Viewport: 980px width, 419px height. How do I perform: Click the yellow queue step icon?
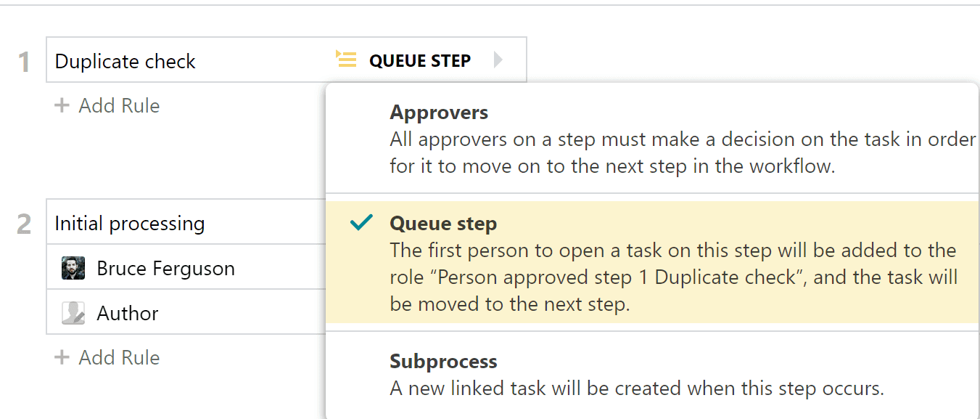(346, 60)
